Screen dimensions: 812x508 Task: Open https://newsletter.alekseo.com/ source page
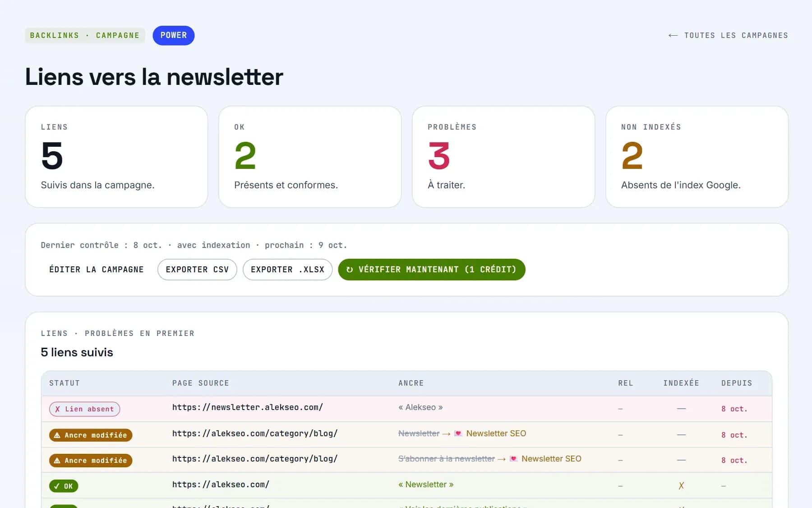pos(248,407)
